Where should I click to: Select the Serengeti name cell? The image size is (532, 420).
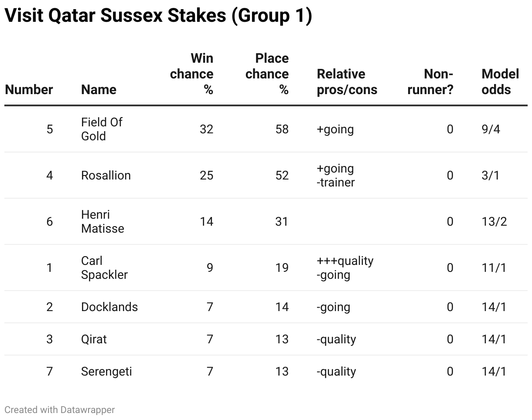[x=106, y=371]
